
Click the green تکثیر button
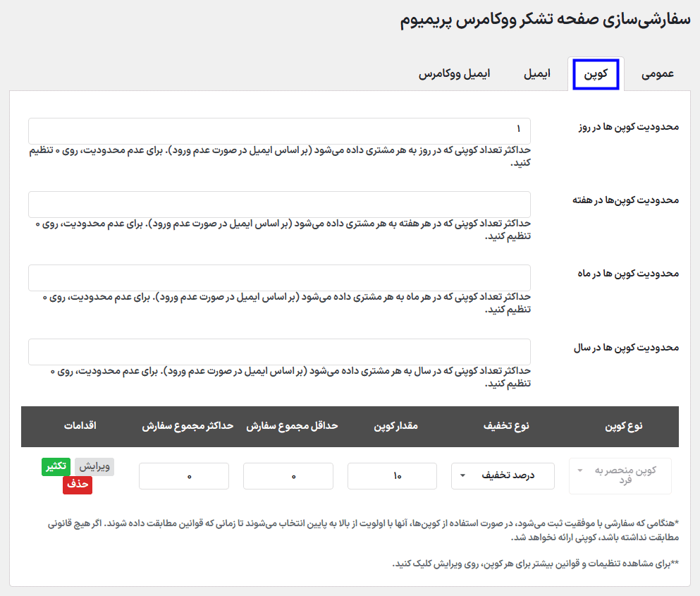56,466
